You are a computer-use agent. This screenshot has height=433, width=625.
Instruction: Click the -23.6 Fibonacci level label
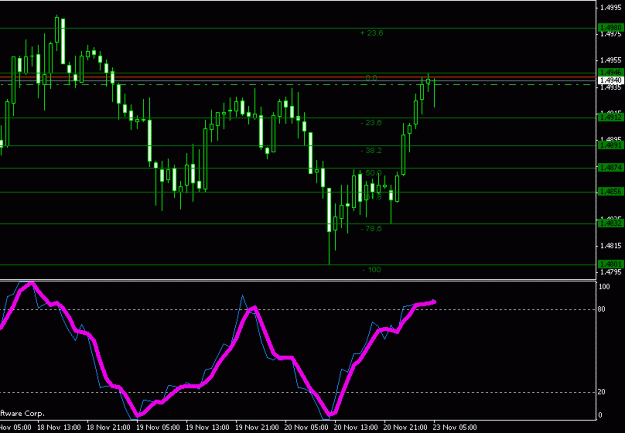coord(371,123)
